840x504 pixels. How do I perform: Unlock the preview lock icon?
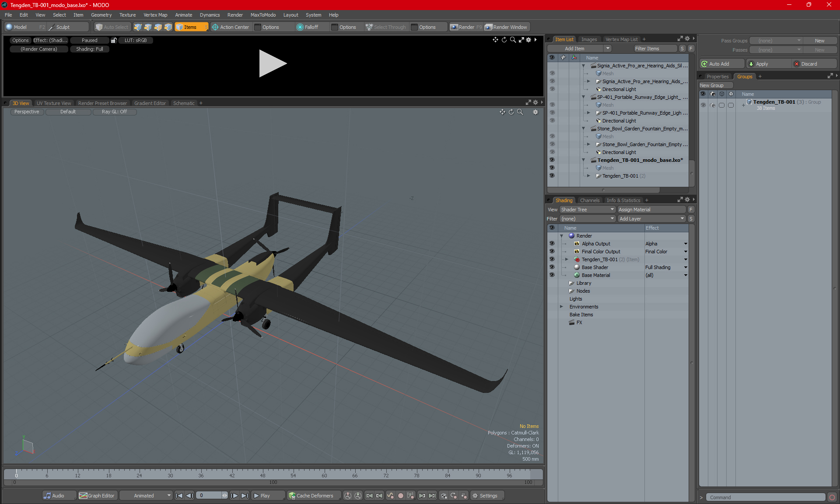(x=114, y=40)
